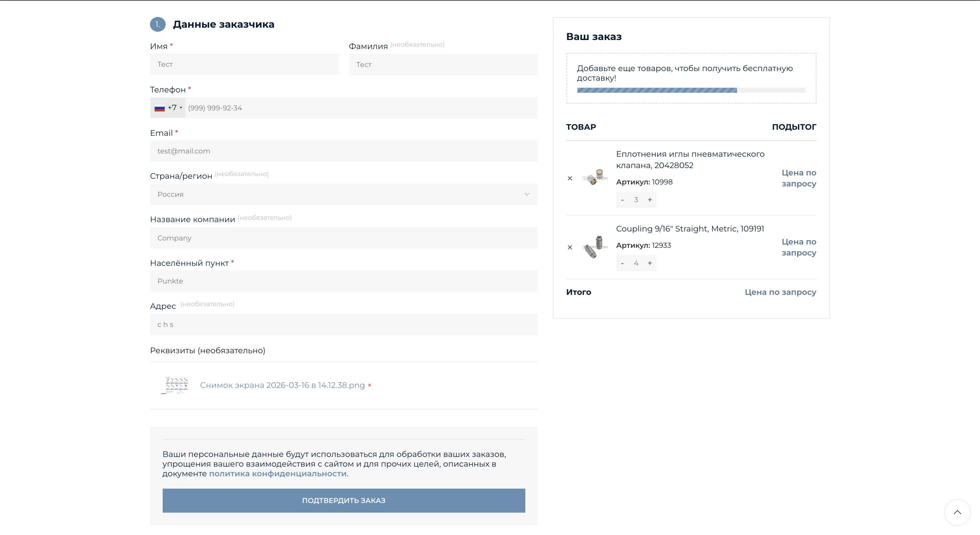
Task: Click the ПОДТВЕРДИТЬ ЗАКАЗ button
Action: pos(344,500)
